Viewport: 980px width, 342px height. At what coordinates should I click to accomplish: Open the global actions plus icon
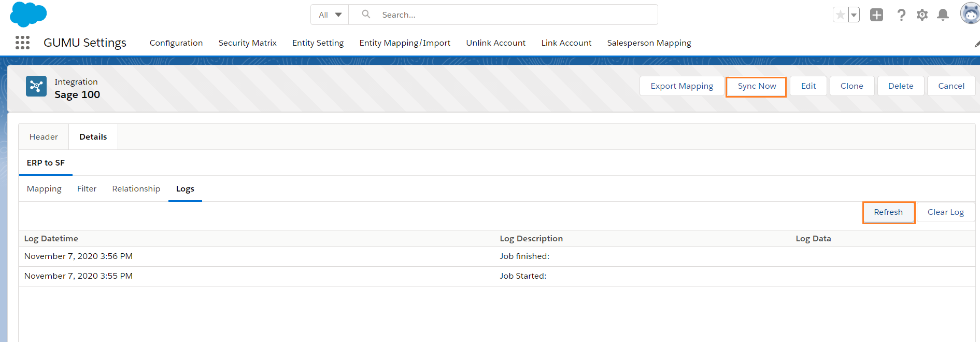(876, 15)
